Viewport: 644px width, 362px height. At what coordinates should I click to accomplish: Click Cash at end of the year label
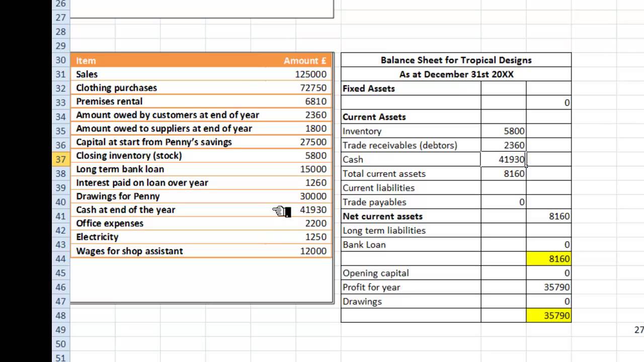pyautogui.click(x=125, y=210)
